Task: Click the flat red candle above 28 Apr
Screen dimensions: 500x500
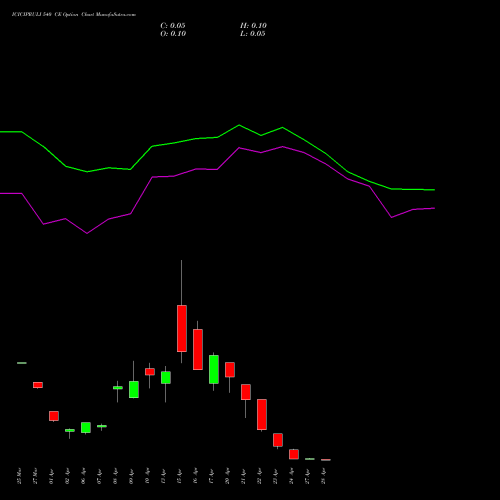Action: coord(326,460)
